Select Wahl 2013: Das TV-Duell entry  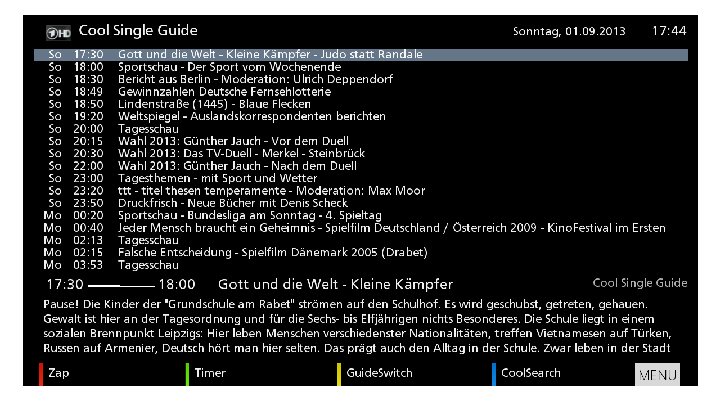(250, 153)
